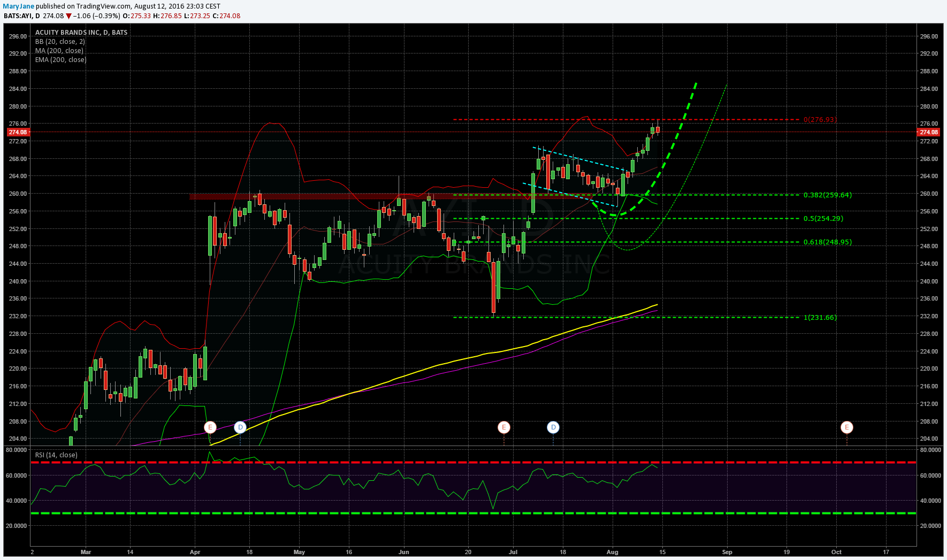947x560 pixels.
Task: Click the red 274.08 price tag on left axis
Action: point(18,132)
